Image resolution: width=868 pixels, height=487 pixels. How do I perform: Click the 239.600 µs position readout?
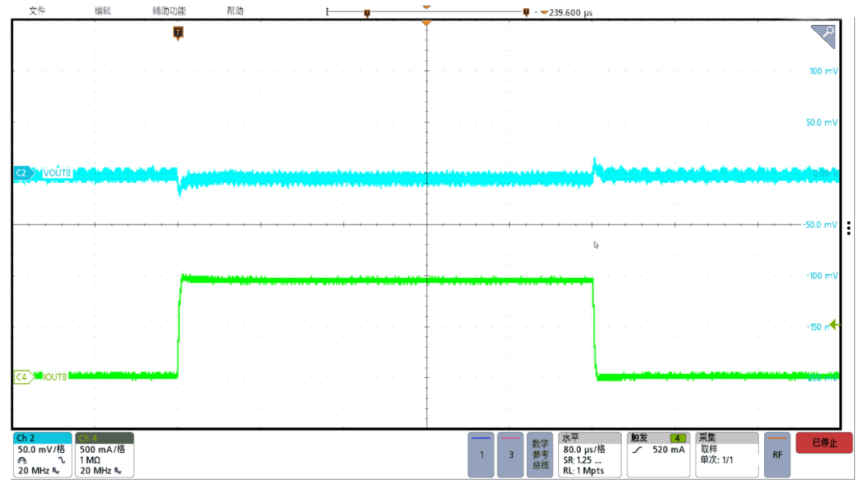pos(570,12)
